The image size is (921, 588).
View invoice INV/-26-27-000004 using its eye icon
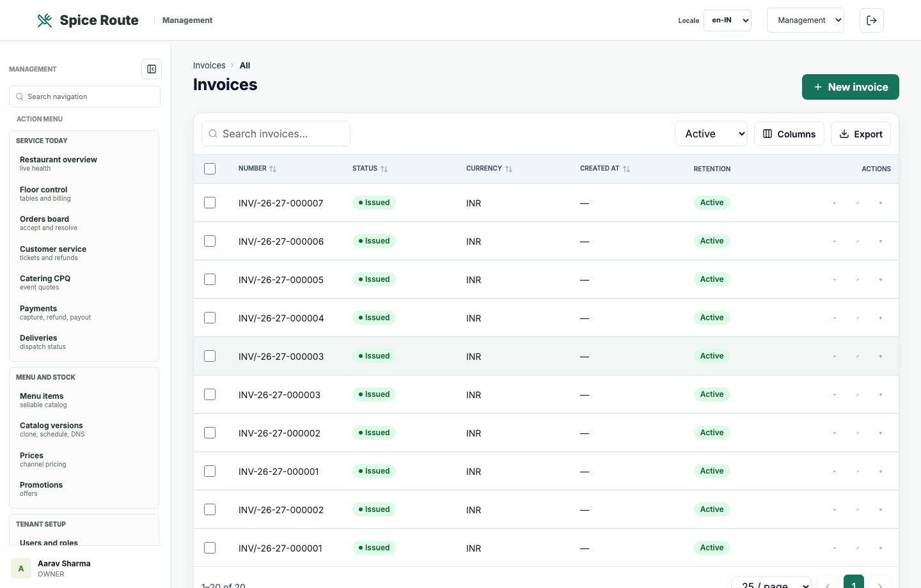835,318
